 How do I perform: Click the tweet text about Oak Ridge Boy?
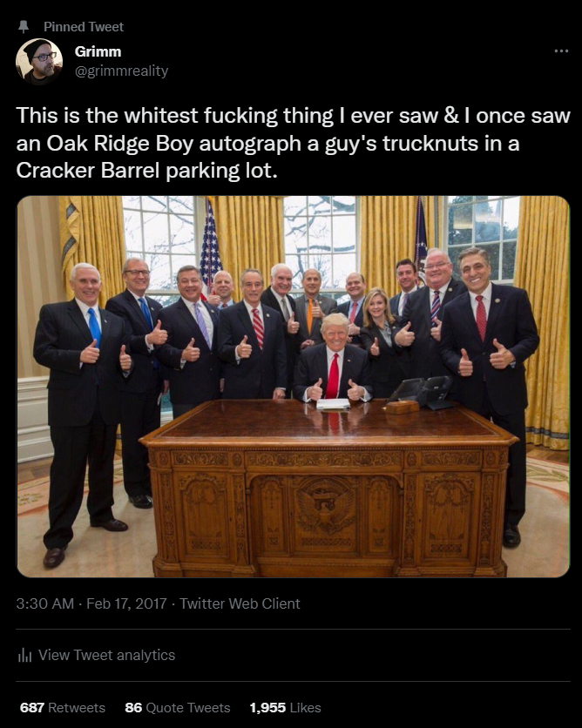[x=293, y=143]
